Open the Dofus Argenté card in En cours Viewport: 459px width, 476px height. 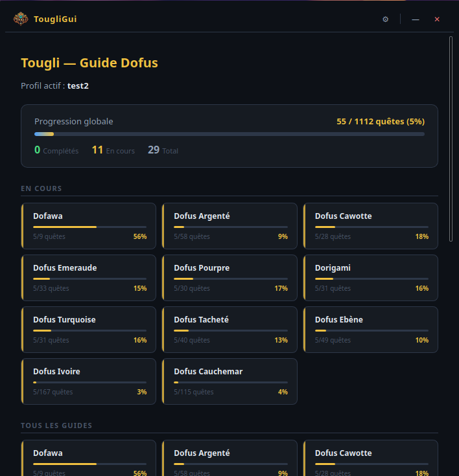coord(230,226)
